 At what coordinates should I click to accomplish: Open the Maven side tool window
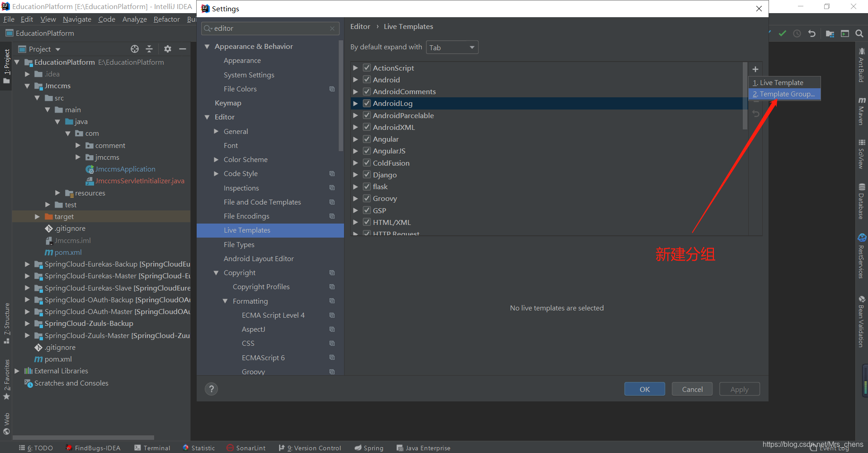pyautogui.click(x=862, y=111)
